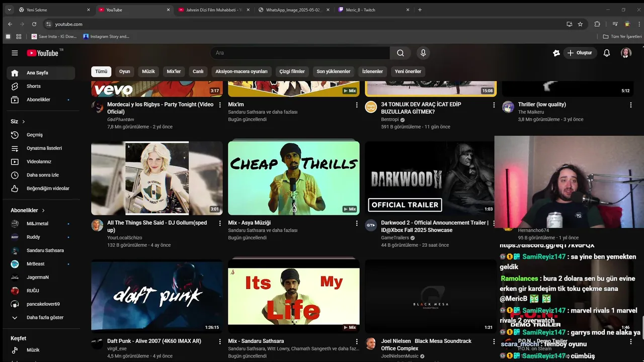Screen dimensions: 644x362
Task: Reload the page in browser
Action: tap(34, 24)
